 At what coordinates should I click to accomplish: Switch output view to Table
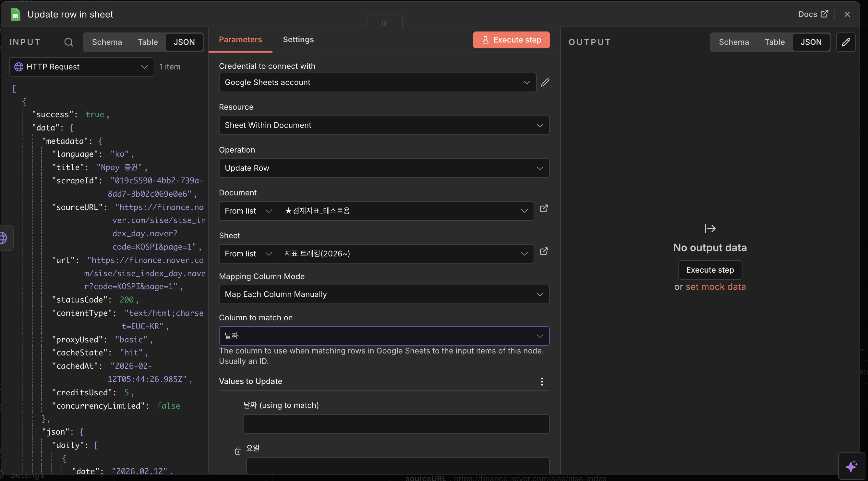(774, 42)
